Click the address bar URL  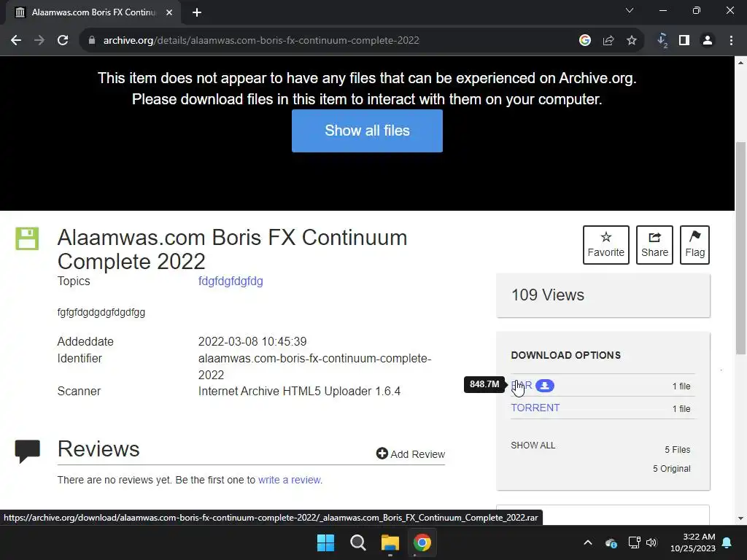coord(261,41)
